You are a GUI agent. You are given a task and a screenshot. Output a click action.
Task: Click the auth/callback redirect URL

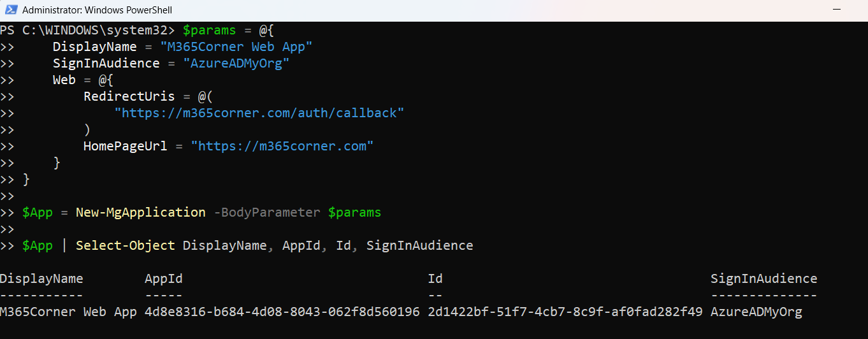[x=259, y=113]
